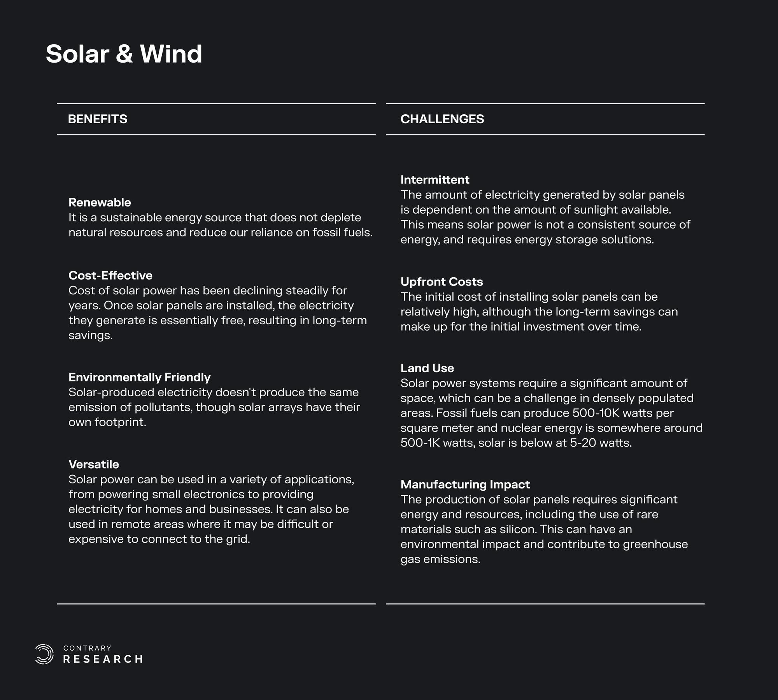
Task: Click the Upfront Costs heading
Action: tap(442, 282)
